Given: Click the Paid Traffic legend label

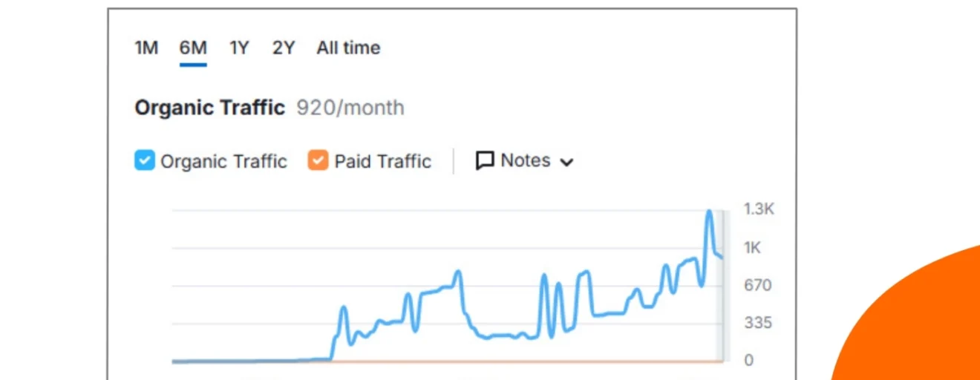Looking at the screenshot, I should pyautogui.click(x=382, y=162).
